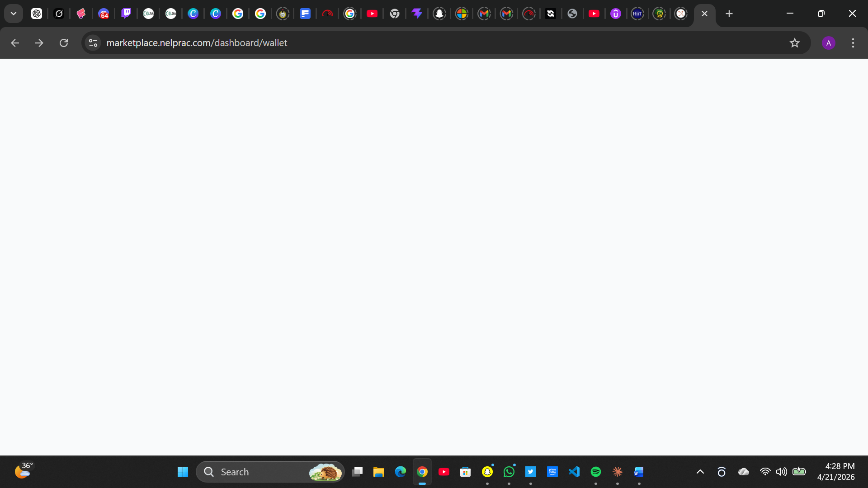Open Spotify from the taskbar
This screenshot has width=868, height=488.
tap(595, 472)
